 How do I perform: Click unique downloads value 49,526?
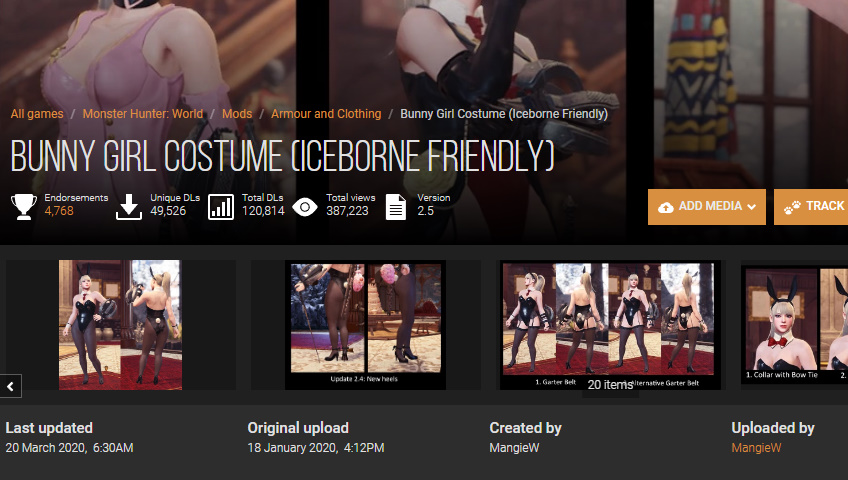pos(168,211)
